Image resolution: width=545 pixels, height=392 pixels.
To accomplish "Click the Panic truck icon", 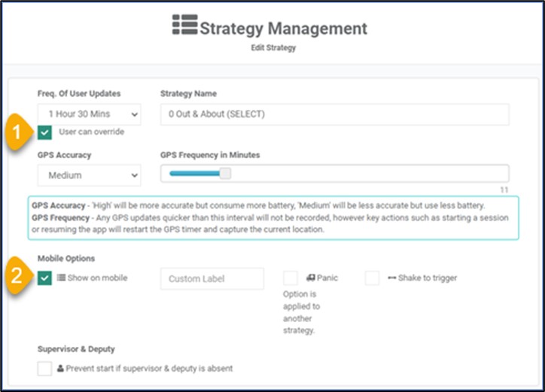I will pos(311,278).
